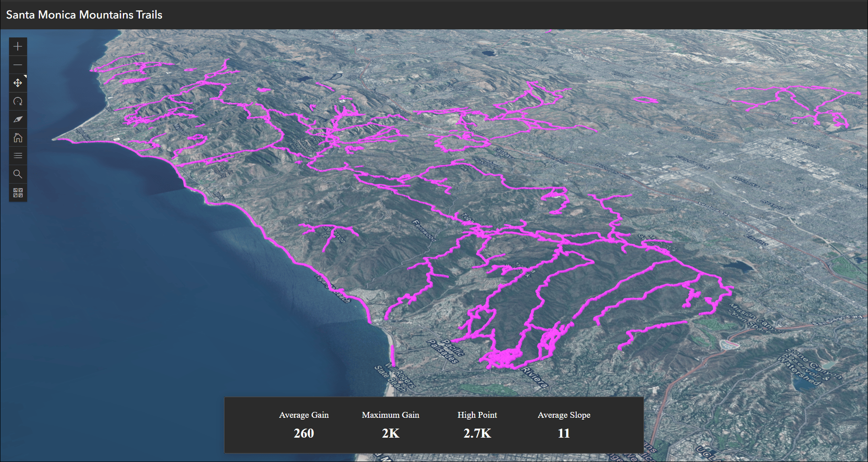
Task: Select the Maximum Gain label
Action: [391, 415]
